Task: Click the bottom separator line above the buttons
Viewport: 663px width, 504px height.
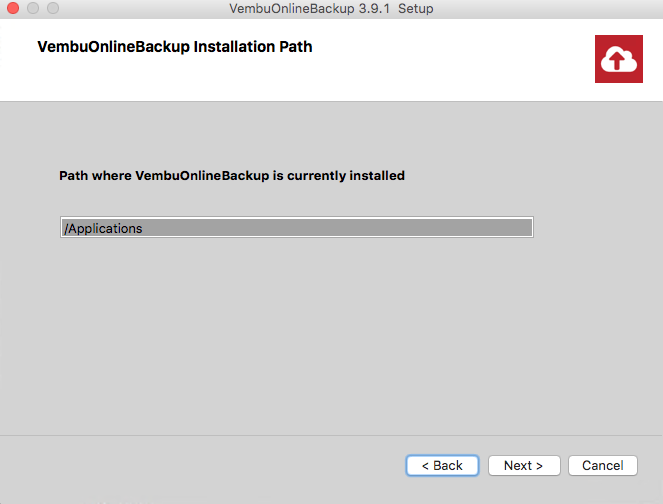Action: point(332,435)
